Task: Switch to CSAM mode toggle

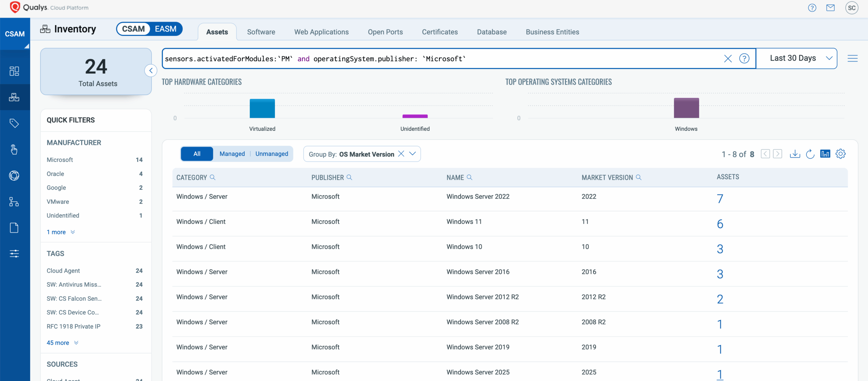Action: 133,29
